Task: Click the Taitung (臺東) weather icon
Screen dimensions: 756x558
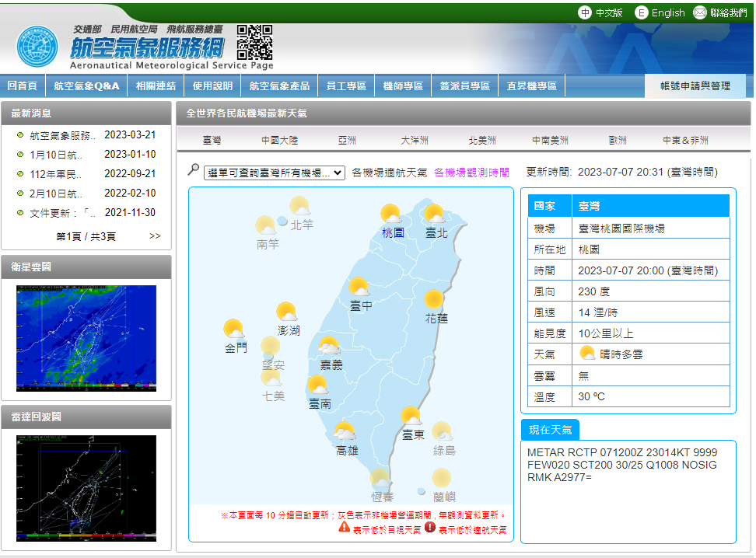Action: coord(411,417)
